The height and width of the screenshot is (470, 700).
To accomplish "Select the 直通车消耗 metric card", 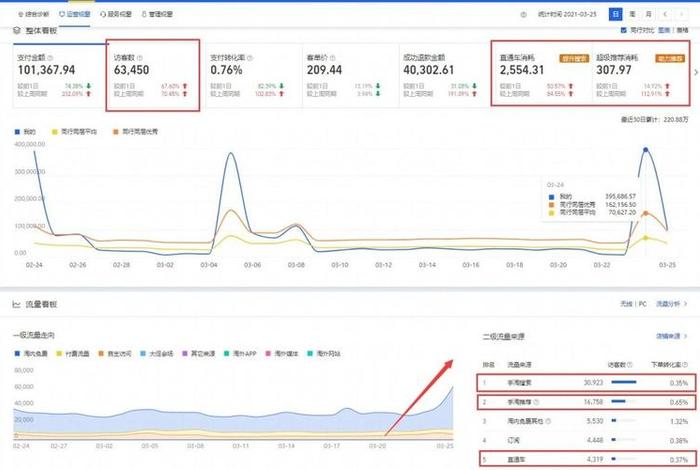I will click(x=543, y=75).
